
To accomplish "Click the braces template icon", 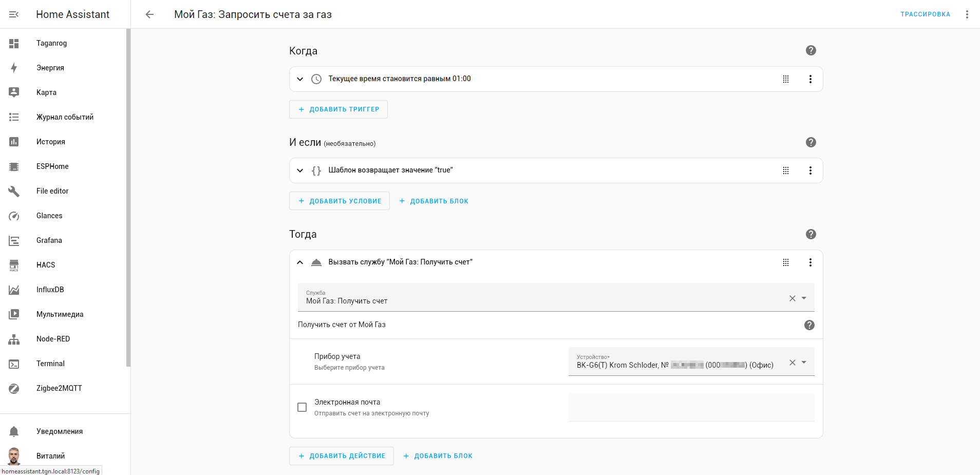I will coord(316,170).
